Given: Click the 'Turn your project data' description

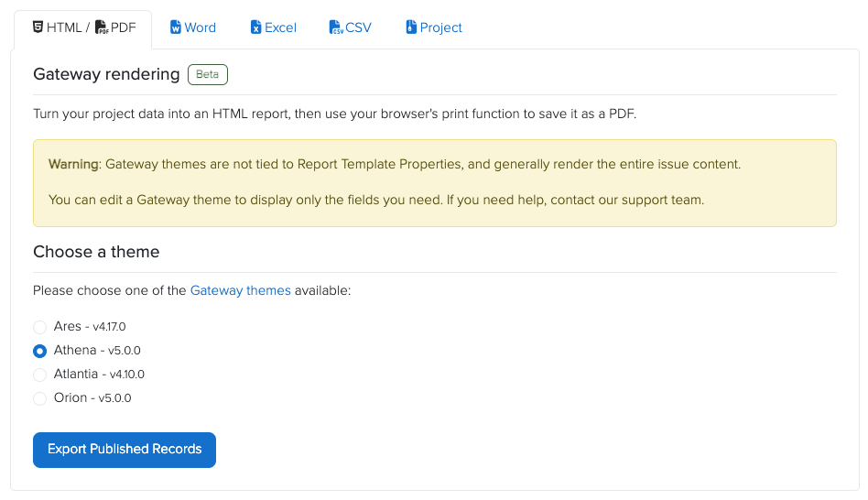Looking at the screenshot, I should click(x=335, y=114).
